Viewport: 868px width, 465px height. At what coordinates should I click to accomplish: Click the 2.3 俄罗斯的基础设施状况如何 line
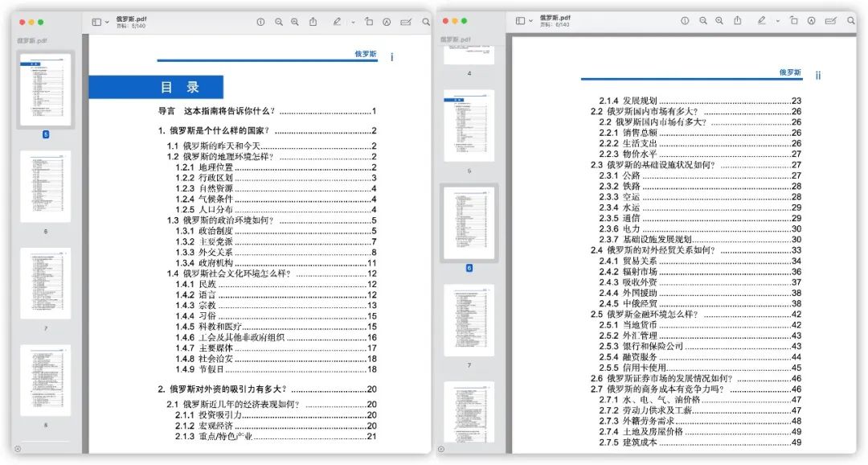pyautogui.click(x=696, y=165)
